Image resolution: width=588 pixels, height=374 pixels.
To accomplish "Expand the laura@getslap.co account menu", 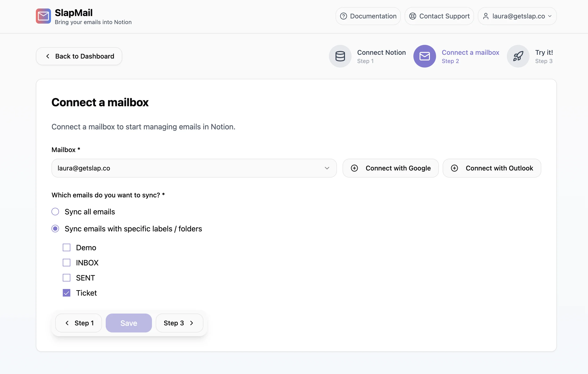I will click(x=517, y=16).
